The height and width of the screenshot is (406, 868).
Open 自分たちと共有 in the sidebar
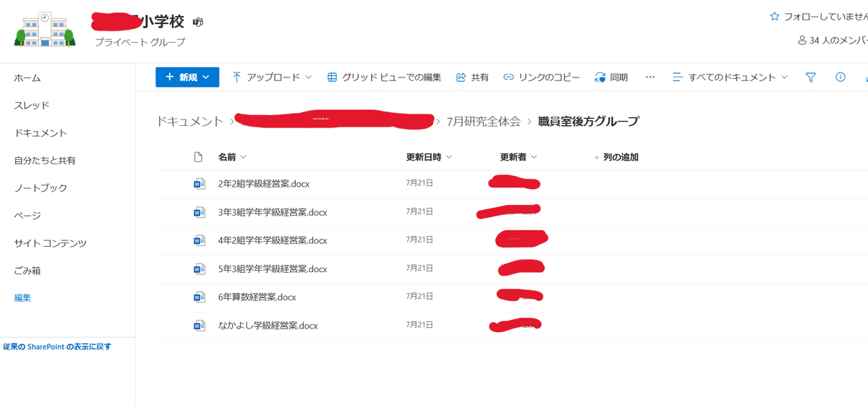(x=45, y=161)
